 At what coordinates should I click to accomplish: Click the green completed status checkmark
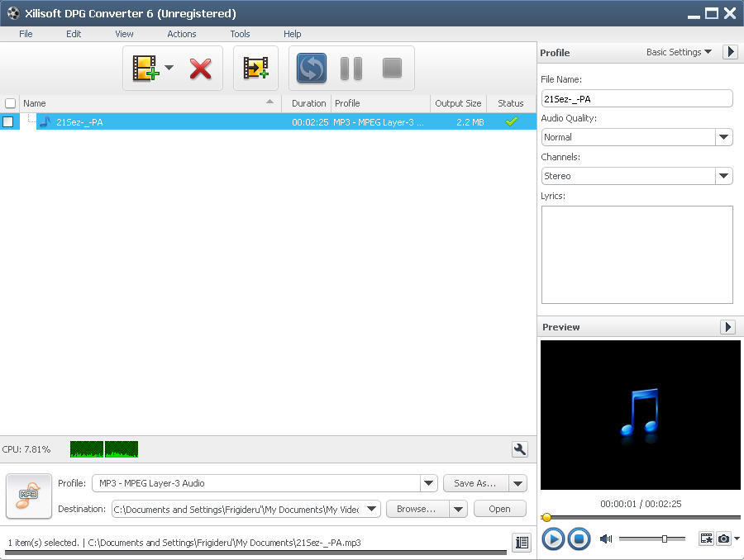click(x=512, y=122)
